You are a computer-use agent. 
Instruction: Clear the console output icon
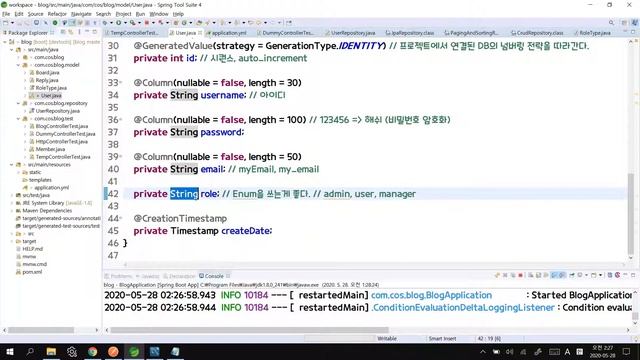click(x=531, y=276)
